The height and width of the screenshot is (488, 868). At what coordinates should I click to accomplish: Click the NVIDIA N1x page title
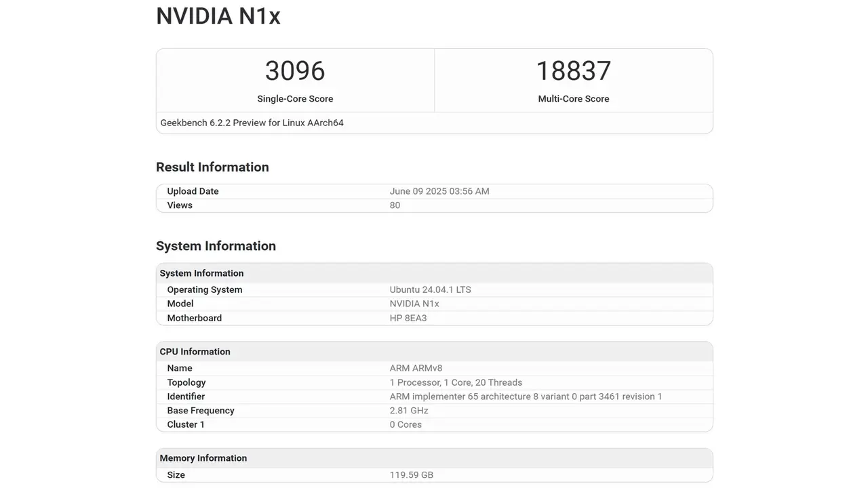tap(218, 16)
